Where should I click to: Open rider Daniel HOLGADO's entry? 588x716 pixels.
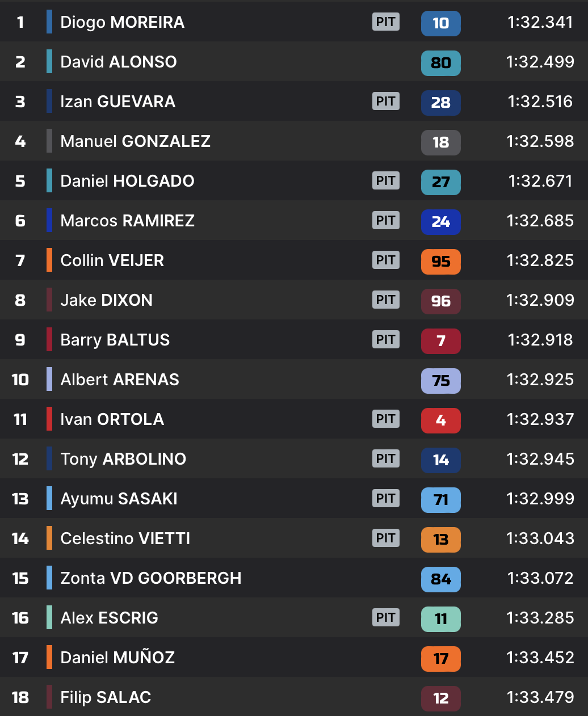pyautogui.click(x=127, y=181)
